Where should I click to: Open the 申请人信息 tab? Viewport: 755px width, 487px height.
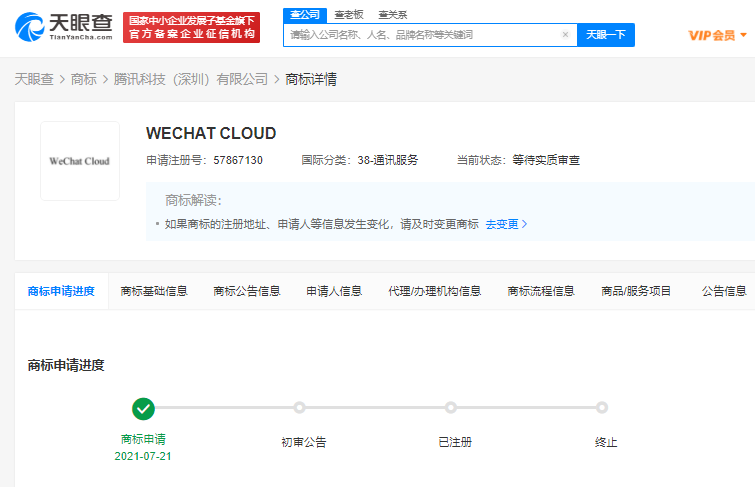click(x=334, y=291)
